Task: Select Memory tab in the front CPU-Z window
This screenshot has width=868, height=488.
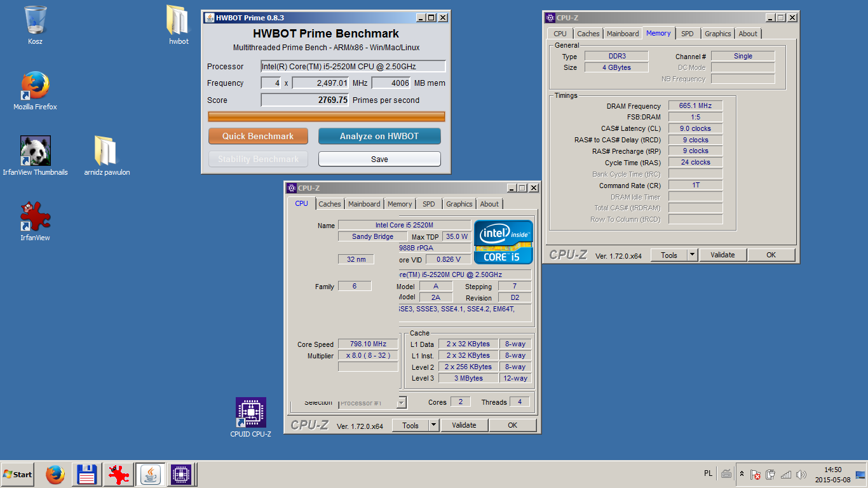Action: pyautogui.click(x=400, y=204)
